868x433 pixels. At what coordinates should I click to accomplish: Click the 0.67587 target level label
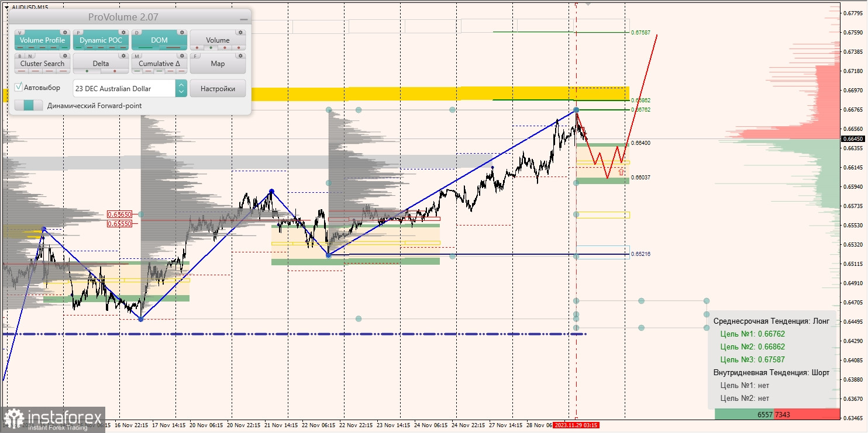coord(641,33)
